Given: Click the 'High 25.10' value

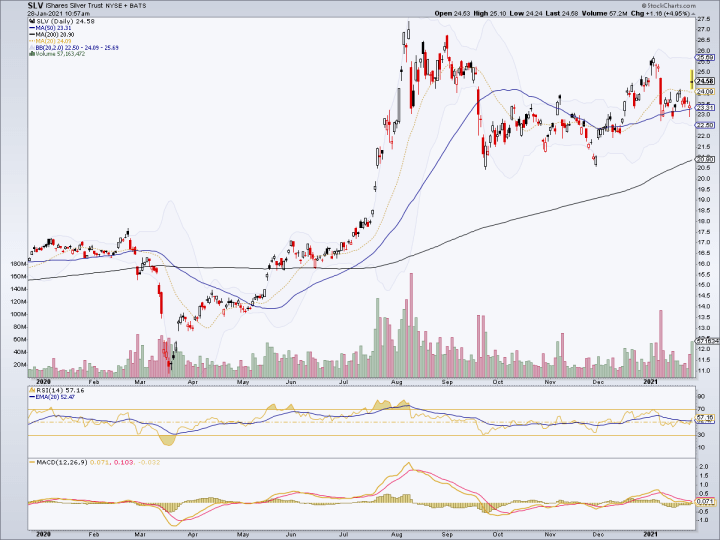Looking at the screenshot, I should tap(489, 14).
